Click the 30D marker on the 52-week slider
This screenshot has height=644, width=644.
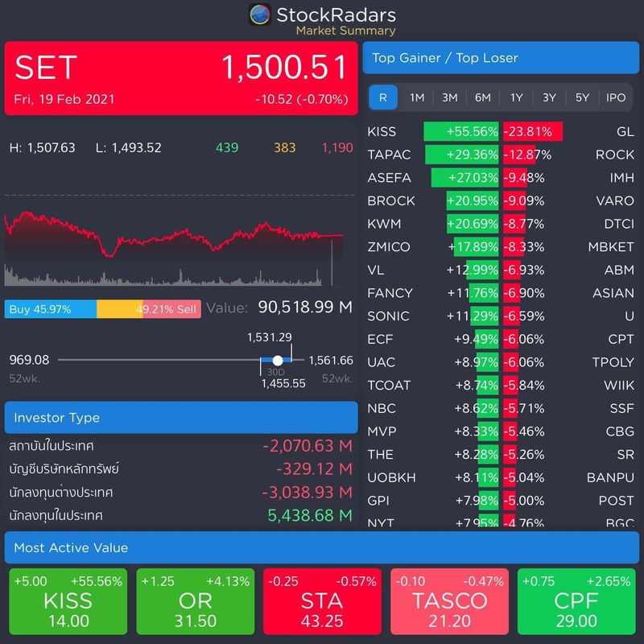point(277,360)
